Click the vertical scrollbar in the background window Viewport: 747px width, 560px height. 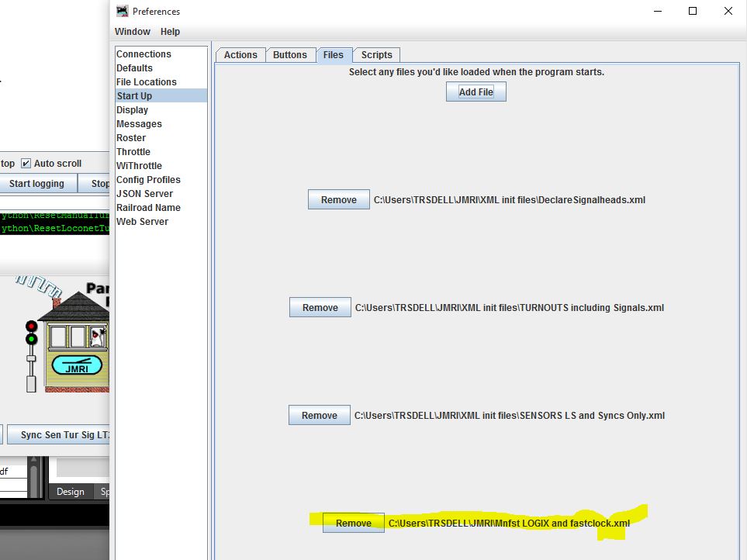pos(33,477)
